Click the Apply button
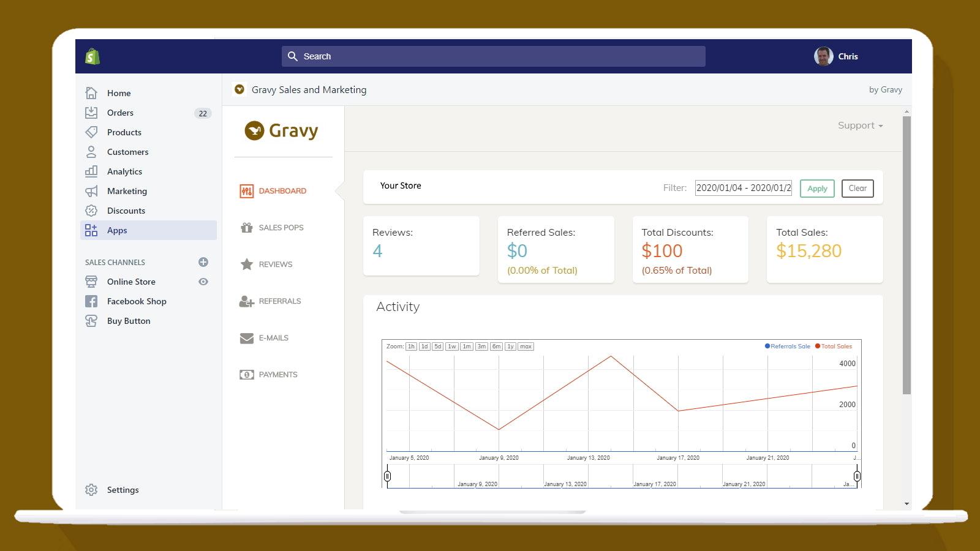This screenshot has height=551, width=980. 816,188
